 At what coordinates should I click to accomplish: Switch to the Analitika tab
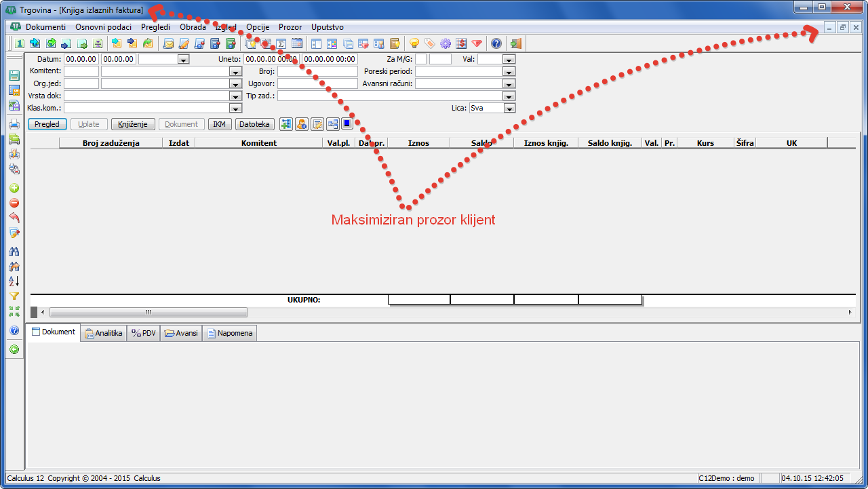tap(104, 333)
